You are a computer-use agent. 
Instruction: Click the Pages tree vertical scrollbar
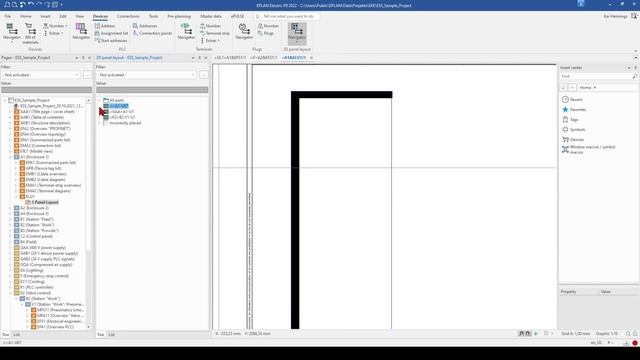coord(88,212)
